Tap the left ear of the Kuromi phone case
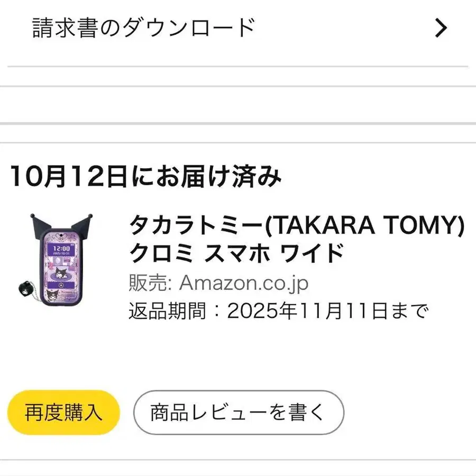Screen dimensions: 476x476 pyautogui.click(x=39, y=220)
